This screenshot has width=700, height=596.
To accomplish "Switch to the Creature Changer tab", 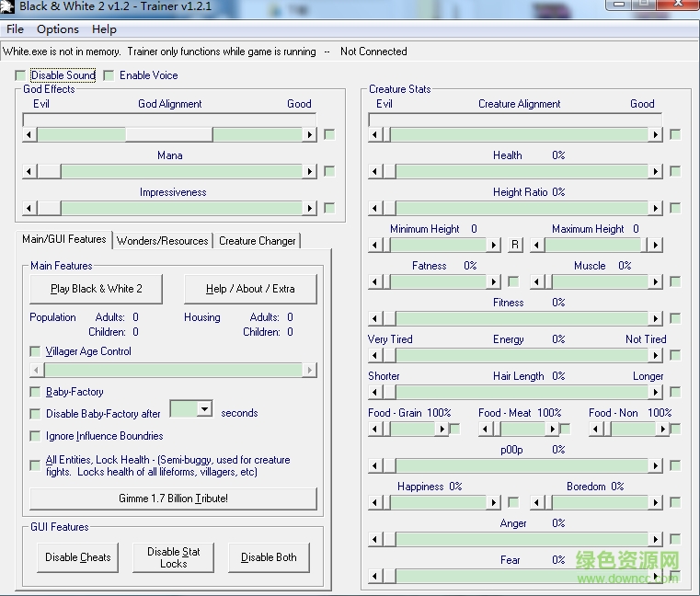I will point(258,241).
